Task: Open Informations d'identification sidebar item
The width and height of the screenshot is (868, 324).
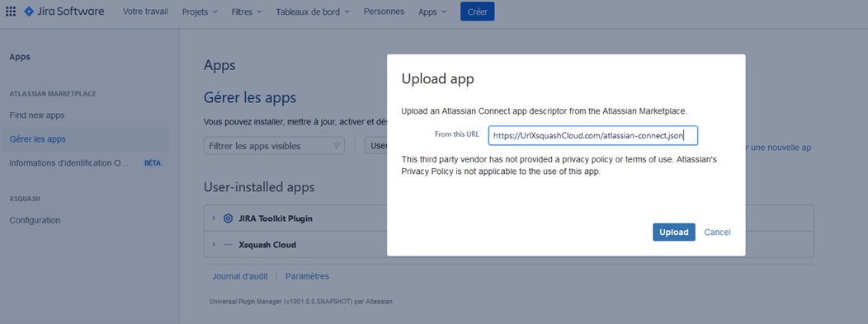Action: pyautogui.click(x=68, y=163)
